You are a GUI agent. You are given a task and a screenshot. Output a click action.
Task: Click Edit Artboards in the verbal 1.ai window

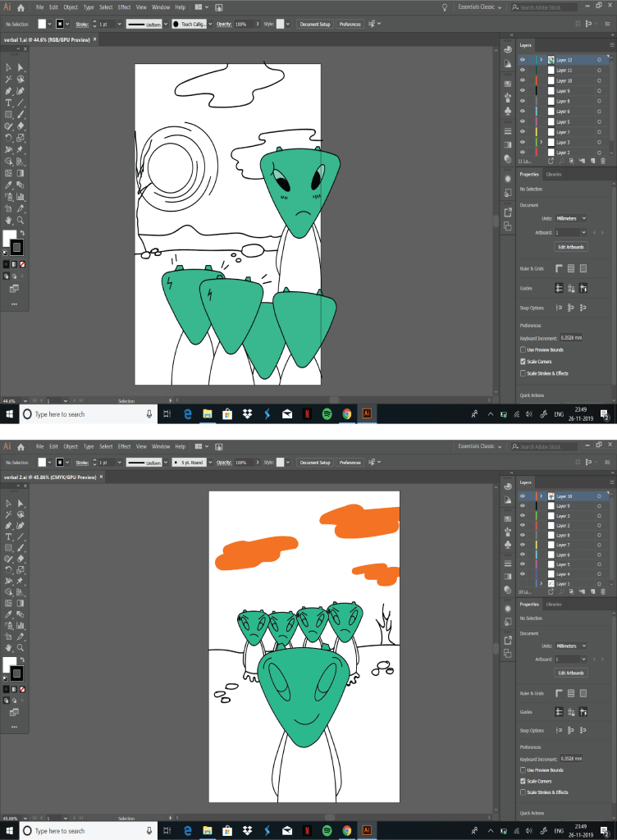(x=571, y=247)
